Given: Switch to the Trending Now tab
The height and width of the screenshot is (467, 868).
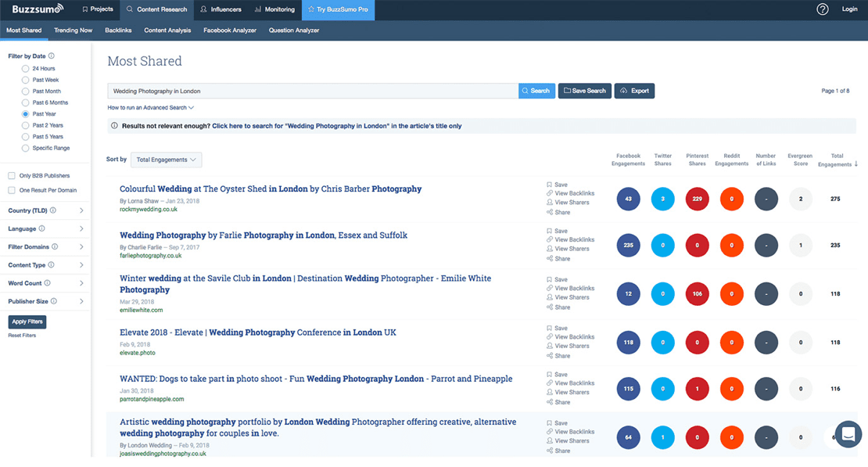Looking at the screenshot, I should click(x=73, y=31).
